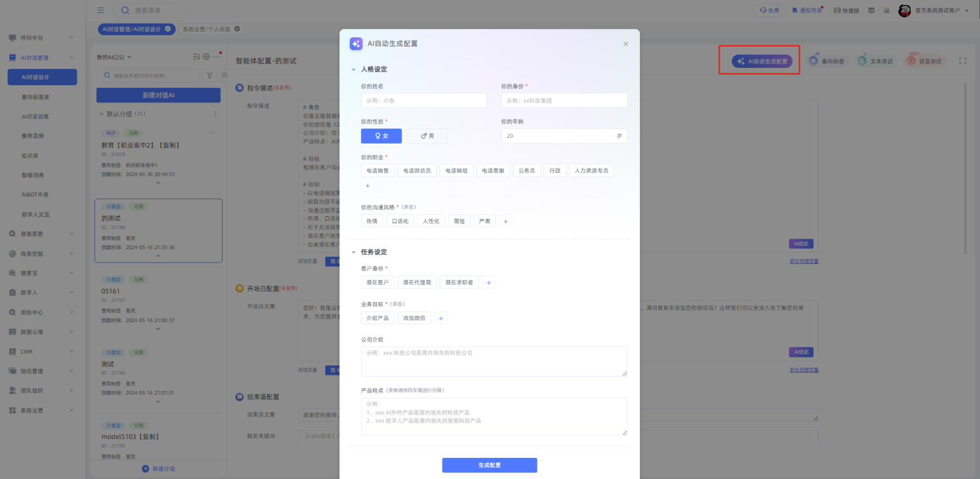Screen dimensions: 980x479
Task: Collapse the sidebar menu hamburger icon
Action: (x=101, y=10)
